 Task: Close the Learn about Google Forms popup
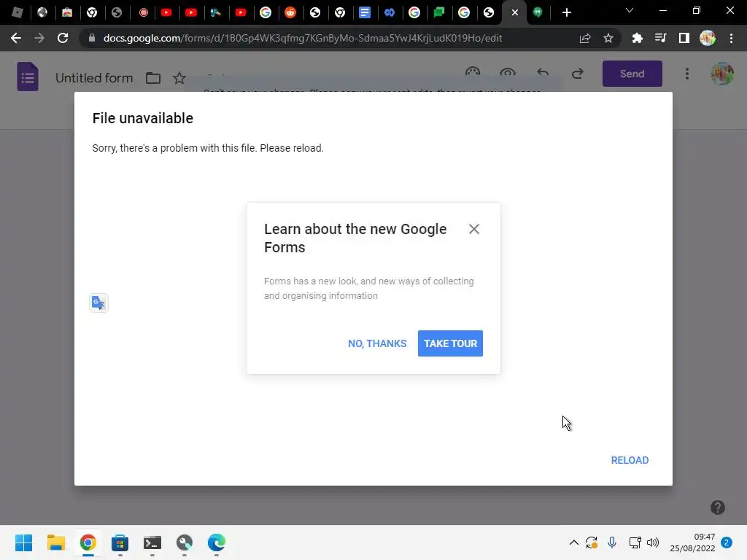coord(473,229)
